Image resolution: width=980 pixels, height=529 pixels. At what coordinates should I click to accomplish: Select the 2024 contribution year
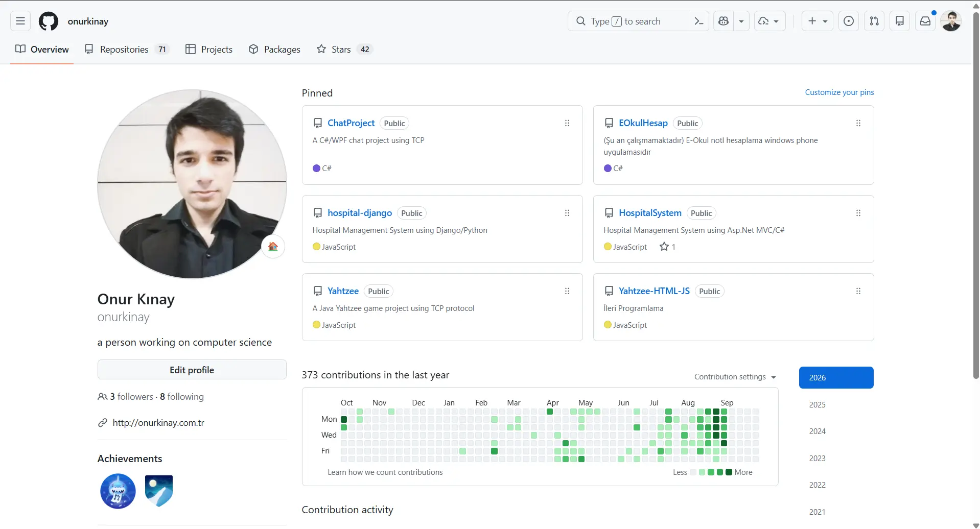coord(836,431)
